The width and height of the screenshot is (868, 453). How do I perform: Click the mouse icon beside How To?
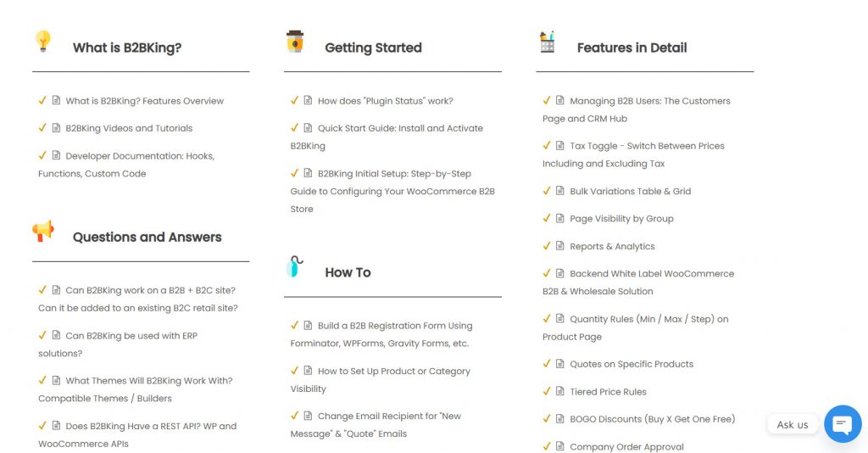tap(294, 266)
